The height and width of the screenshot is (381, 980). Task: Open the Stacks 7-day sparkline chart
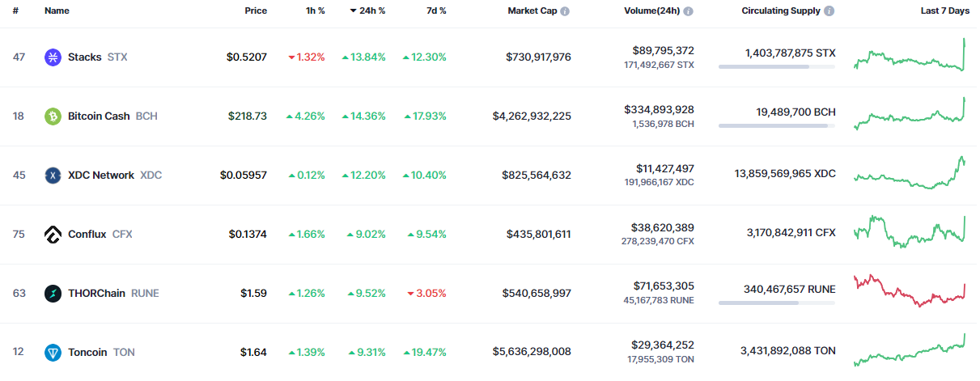910,55
